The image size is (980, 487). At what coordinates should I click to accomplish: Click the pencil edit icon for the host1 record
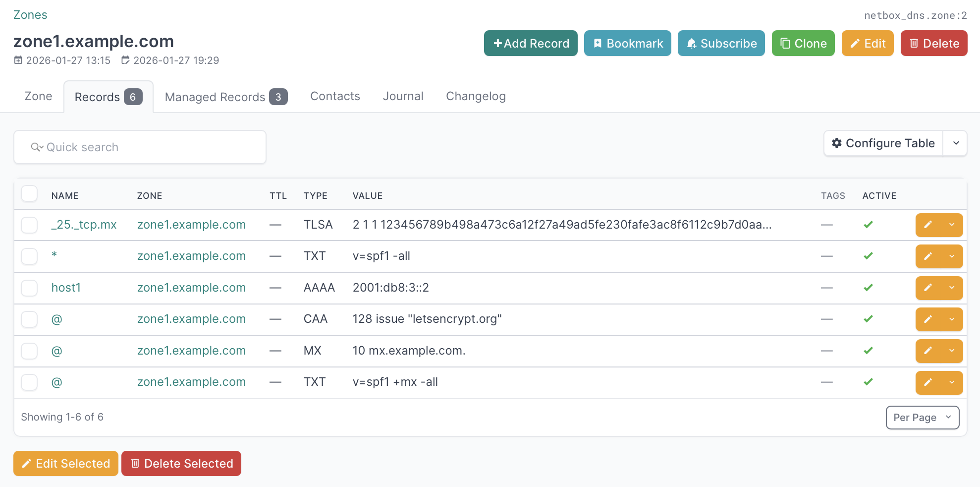click(928, 288)
